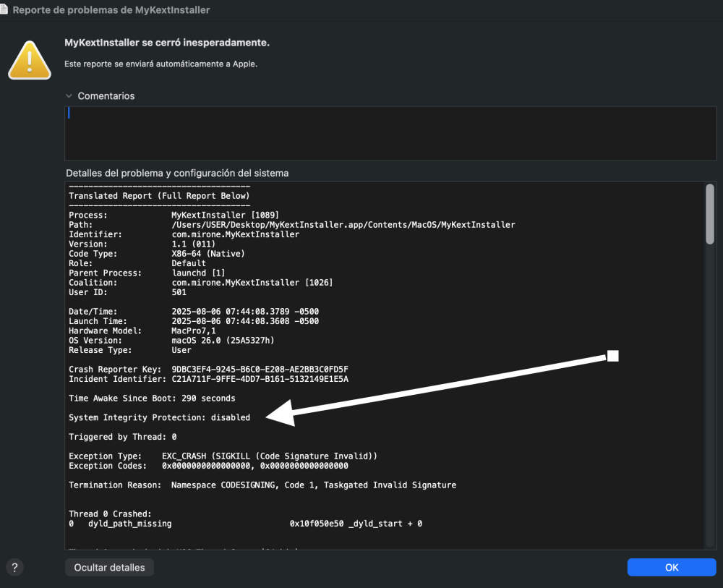Screen dimensions: 723x588
Task: Click 'OS Version: macOS 26.0' line
Action: (171, 341)
